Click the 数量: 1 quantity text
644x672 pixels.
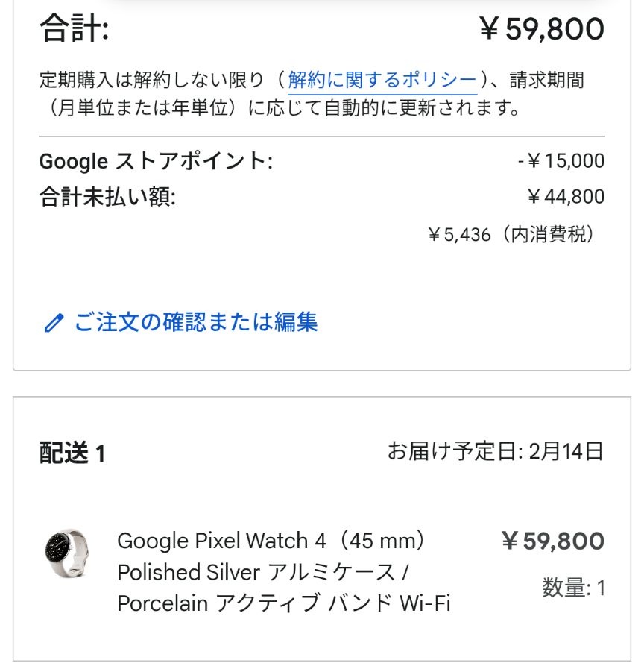pyautogui.click(x=573, y=588)
